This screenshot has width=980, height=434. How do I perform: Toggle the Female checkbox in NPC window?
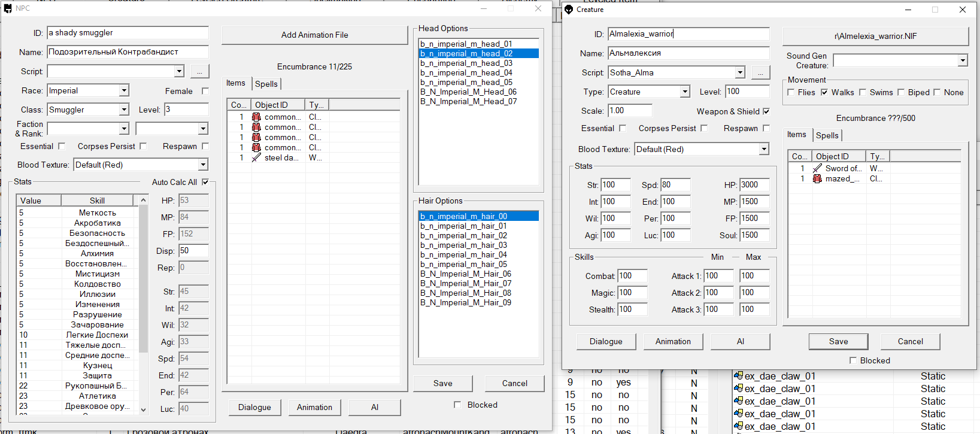(205, 91)
